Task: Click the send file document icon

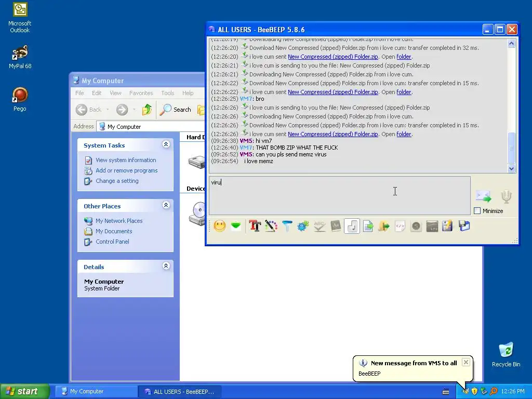Action: (368, 226)
